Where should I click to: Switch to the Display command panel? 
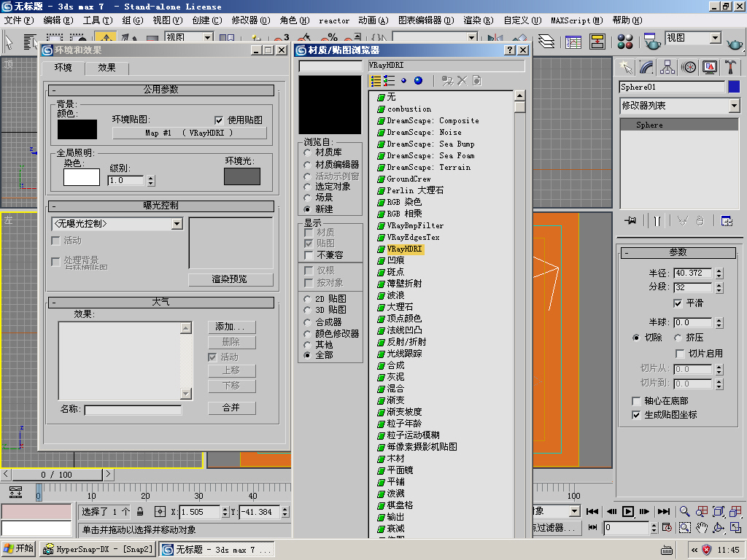pyautogui.click(x=709, y=67)
